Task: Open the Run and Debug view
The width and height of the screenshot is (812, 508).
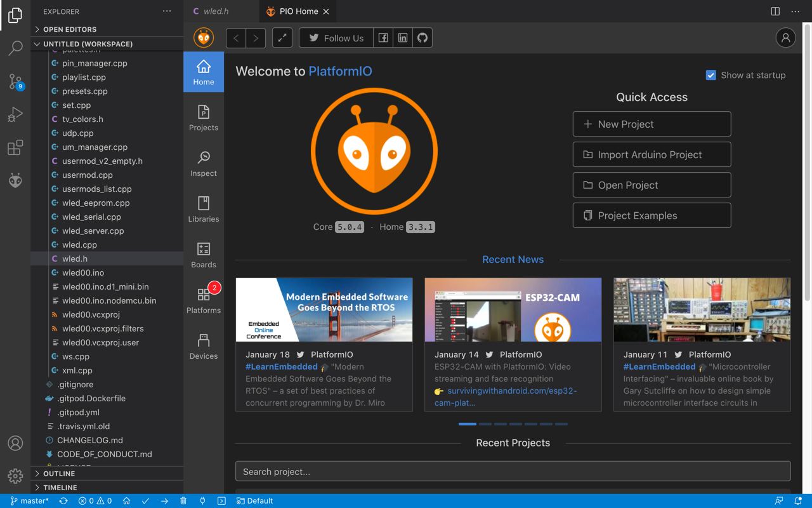Action: (15, 114)
